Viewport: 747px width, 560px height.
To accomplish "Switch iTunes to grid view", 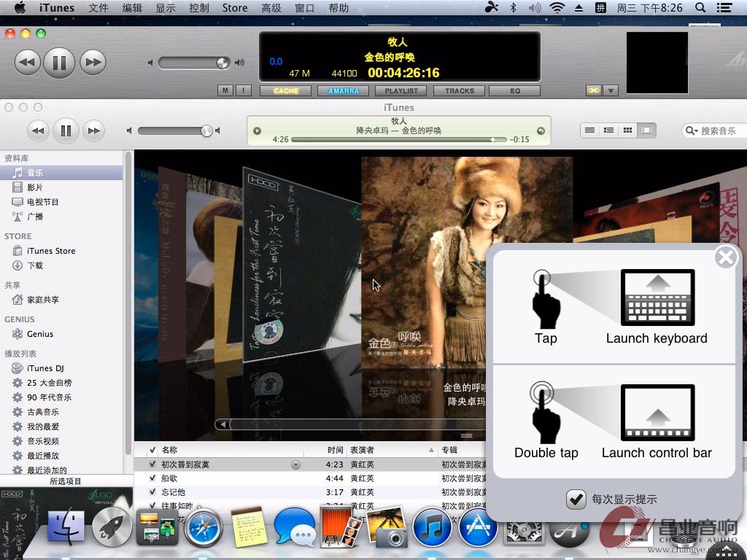I will click(627, 130).
